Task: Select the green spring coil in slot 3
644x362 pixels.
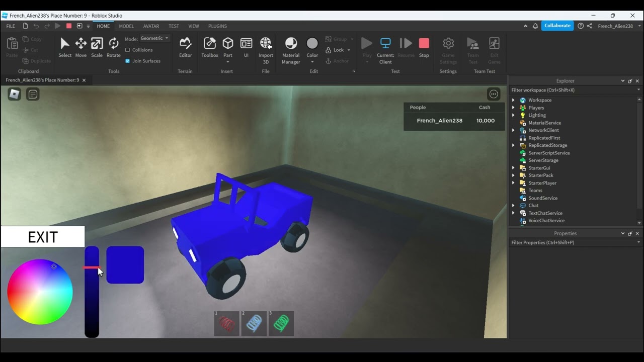Action: point(281,323)
